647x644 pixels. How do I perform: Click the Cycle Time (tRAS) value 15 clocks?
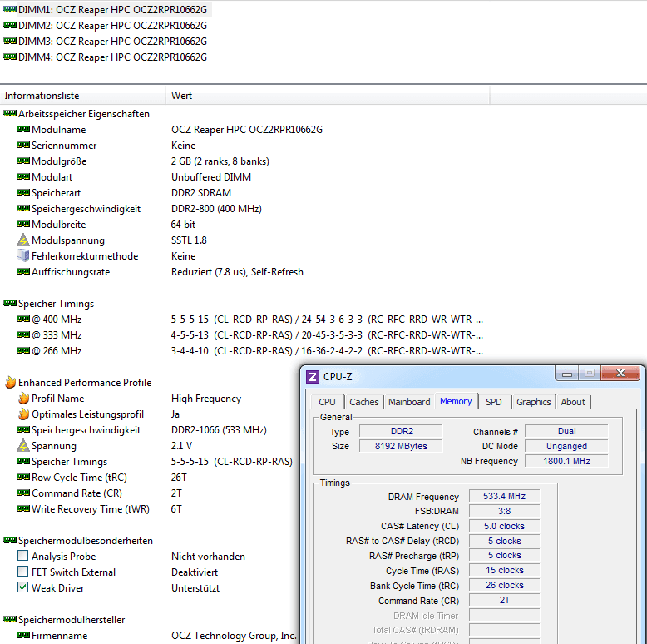(504, 570)
